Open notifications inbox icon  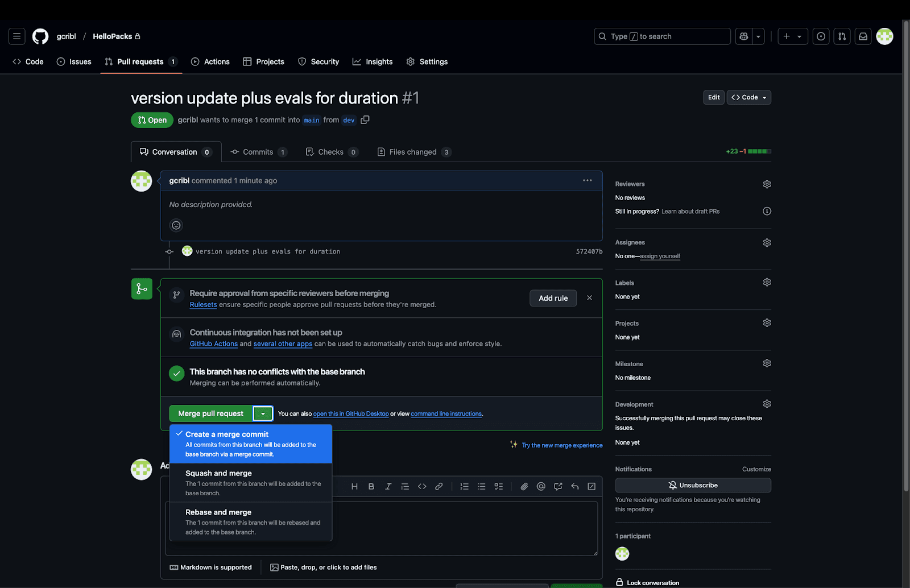863,36
